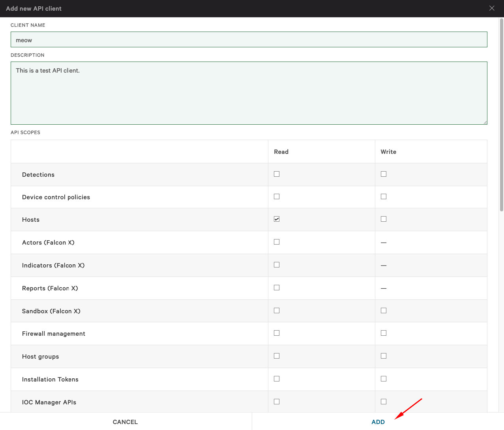Click the Device control policies label
The width and height of the screenshot is (504, 430).
(56, 197)
